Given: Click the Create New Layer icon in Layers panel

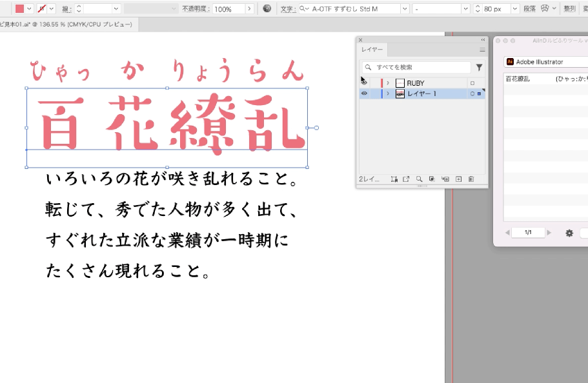Looking at the screenshot, I should [x=460, y=179].
